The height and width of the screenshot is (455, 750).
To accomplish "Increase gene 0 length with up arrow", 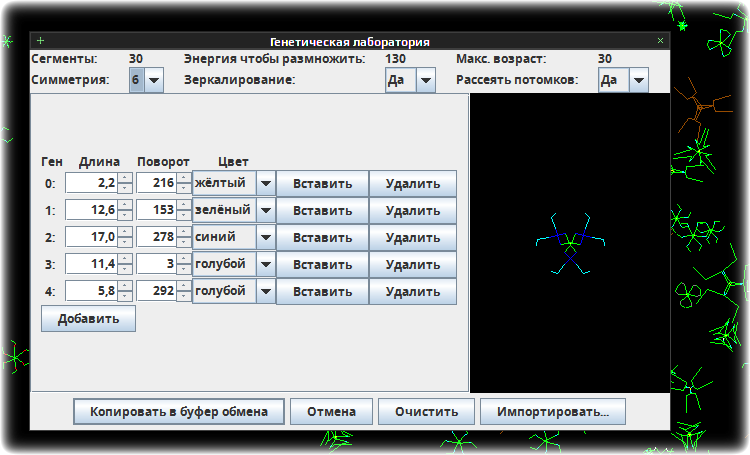I will click(125, 178).
